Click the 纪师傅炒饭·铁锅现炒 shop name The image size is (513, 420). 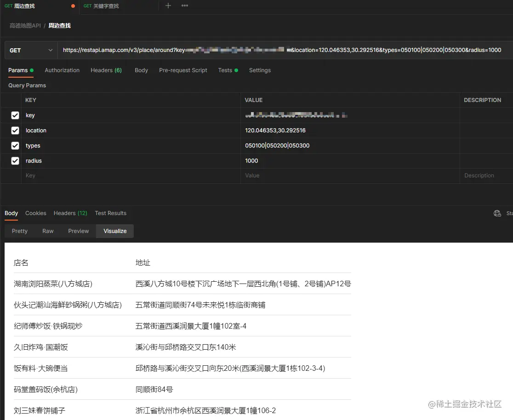point(48,326)
